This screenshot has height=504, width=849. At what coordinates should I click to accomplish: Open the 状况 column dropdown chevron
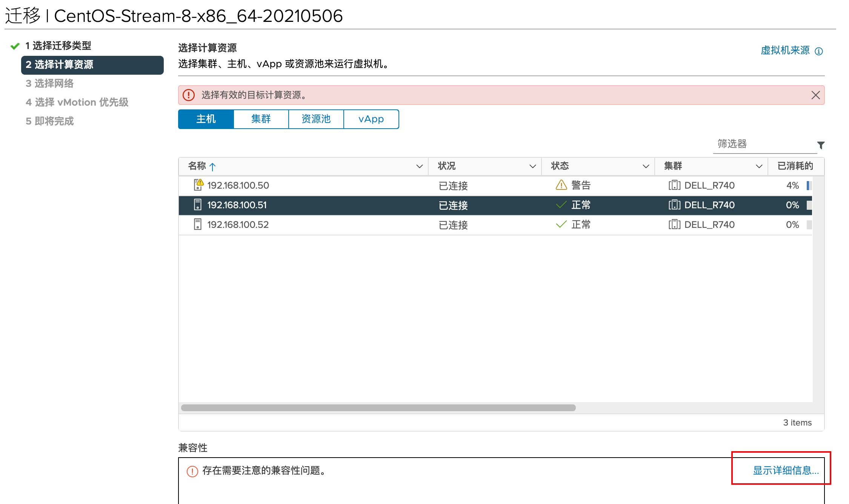[x=532, y=166]
